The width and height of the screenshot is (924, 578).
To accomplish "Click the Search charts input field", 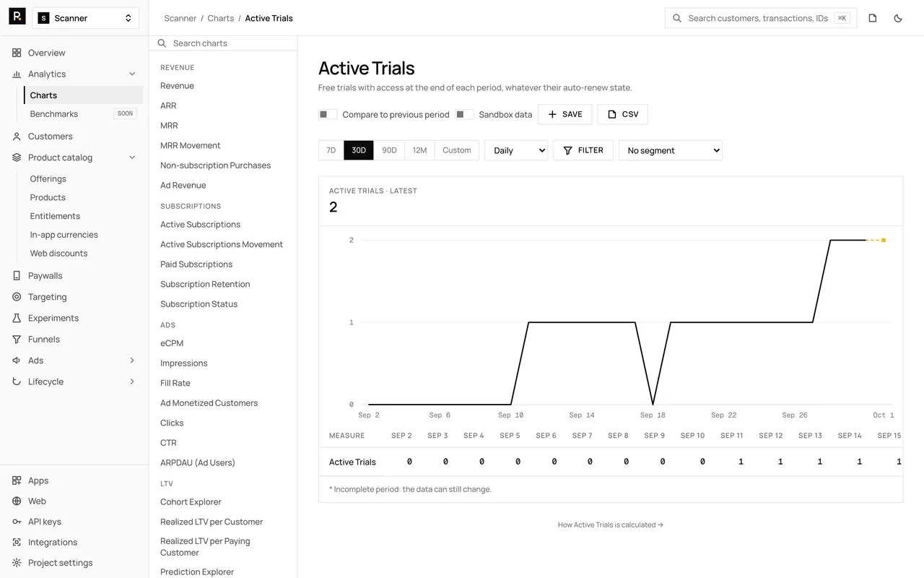I will coord(223,43).
